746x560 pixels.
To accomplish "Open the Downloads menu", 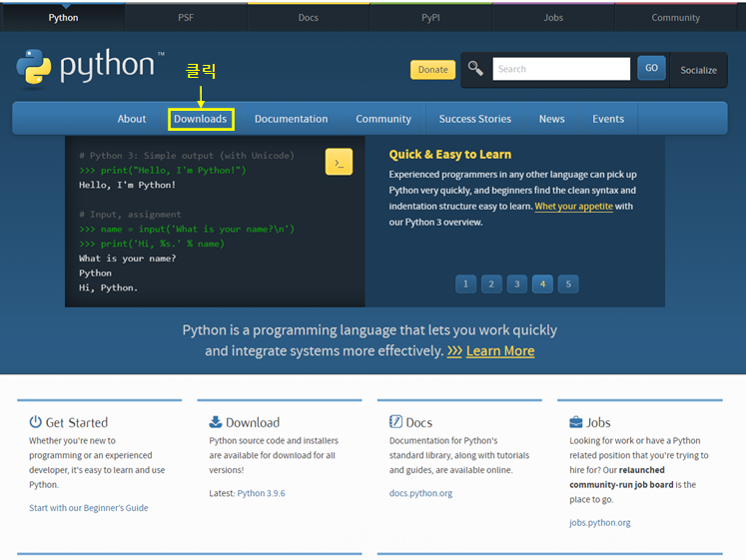I will (x=201, y=119).
